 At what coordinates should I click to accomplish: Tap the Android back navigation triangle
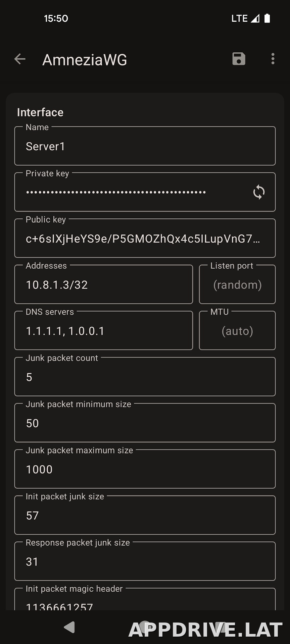tap(69, 627)
